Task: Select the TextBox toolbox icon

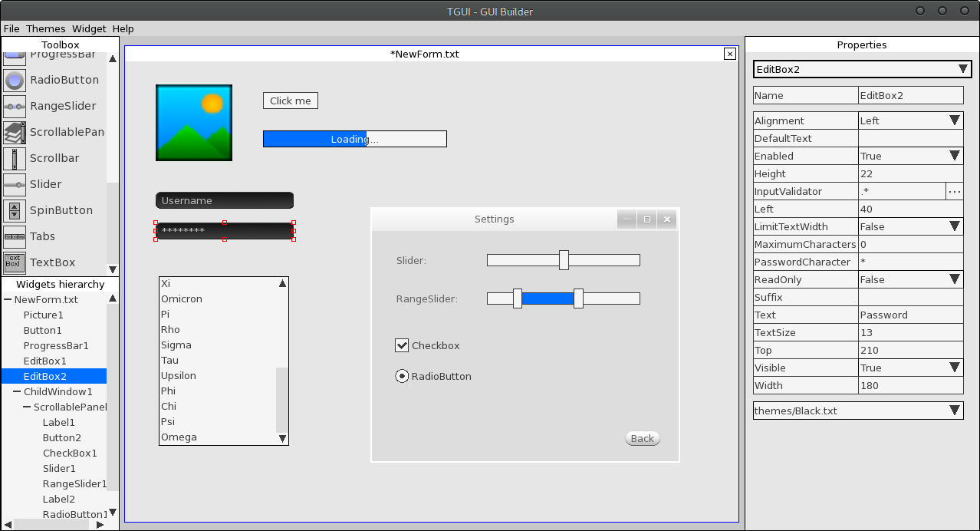Action: 15,262
